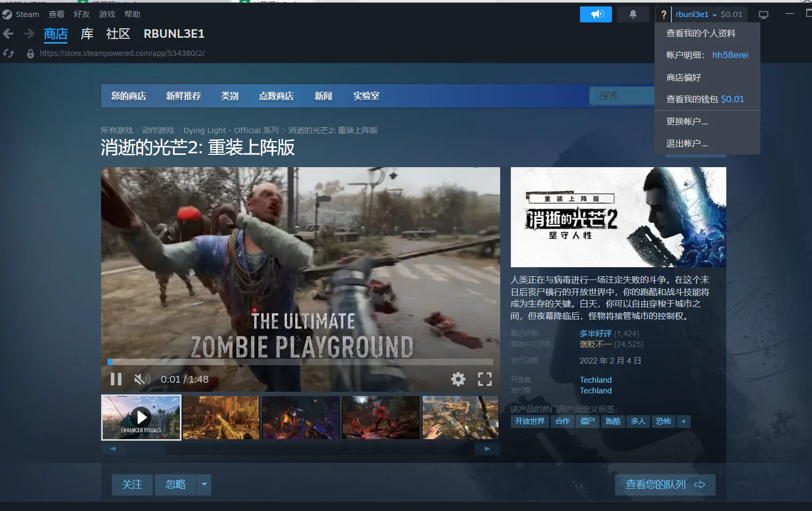This screenshot has height=511, width=812.
Task: Click the 查看您的队列 button
Action: tap(665, 484)
